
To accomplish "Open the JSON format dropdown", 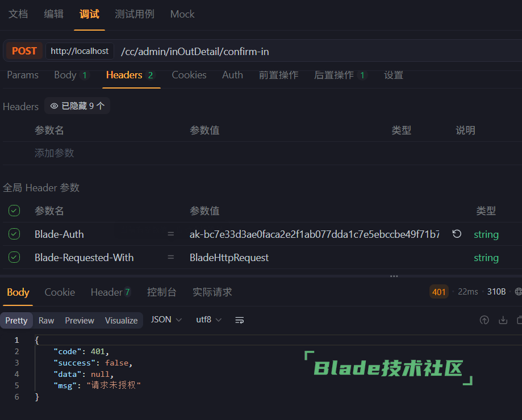I will (166, 320).
